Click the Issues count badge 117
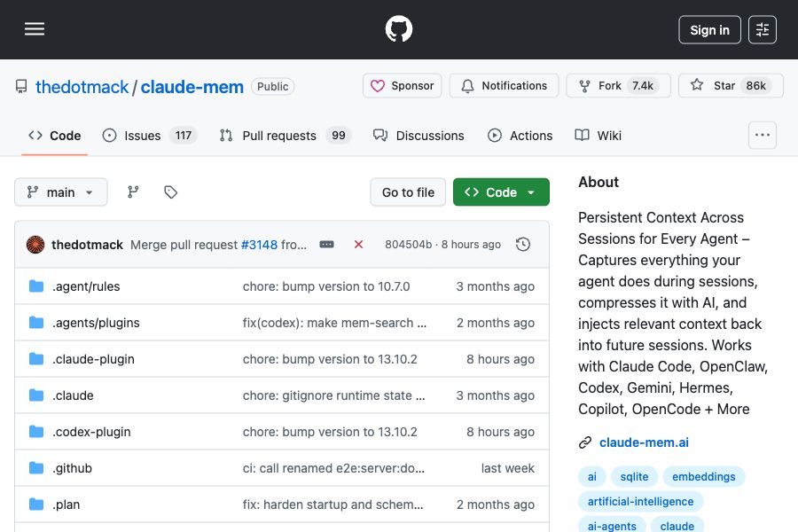The image size is (798, 532). 184,136
